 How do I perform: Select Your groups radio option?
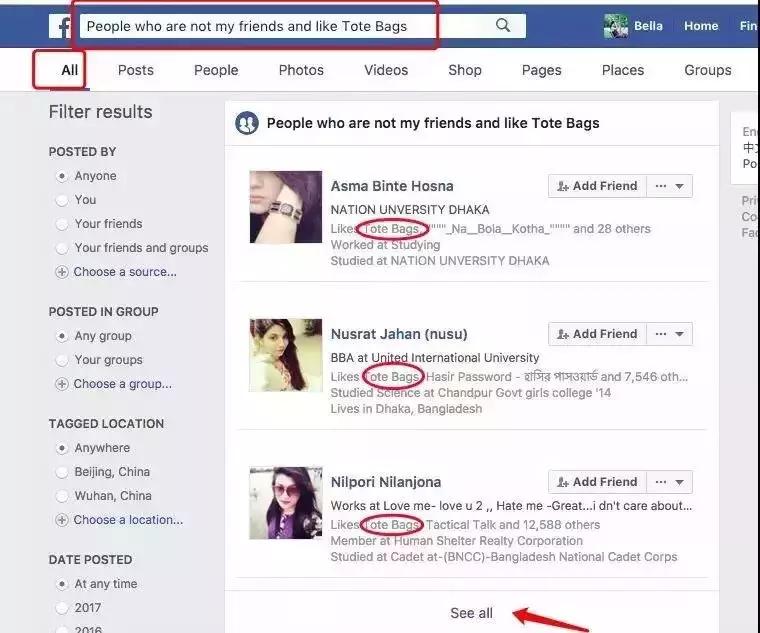coord(62,360)
